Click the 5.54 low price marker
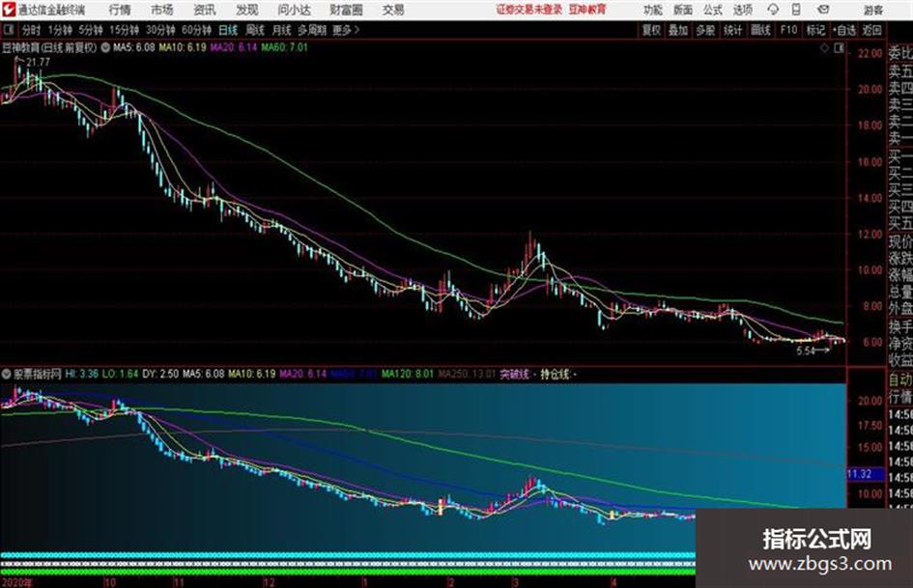Image resolution: width=913 pixels, height=588 pixels. pos(806,350)
